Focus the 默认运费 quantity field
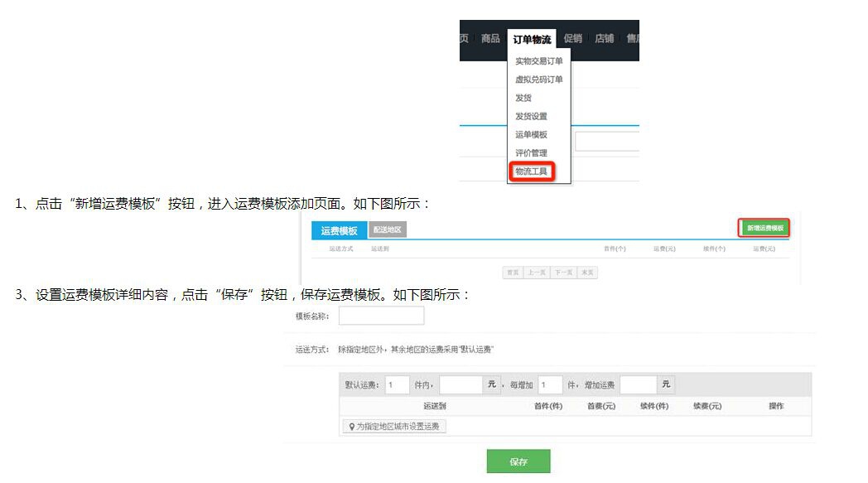Screen dimensions: 868x483 point(397,384)
